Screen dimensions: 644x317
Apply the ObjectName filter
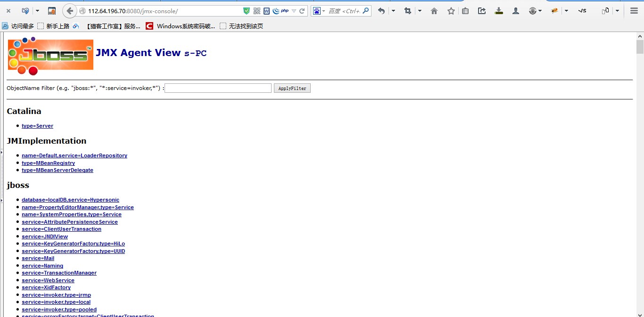click(292, 88)
